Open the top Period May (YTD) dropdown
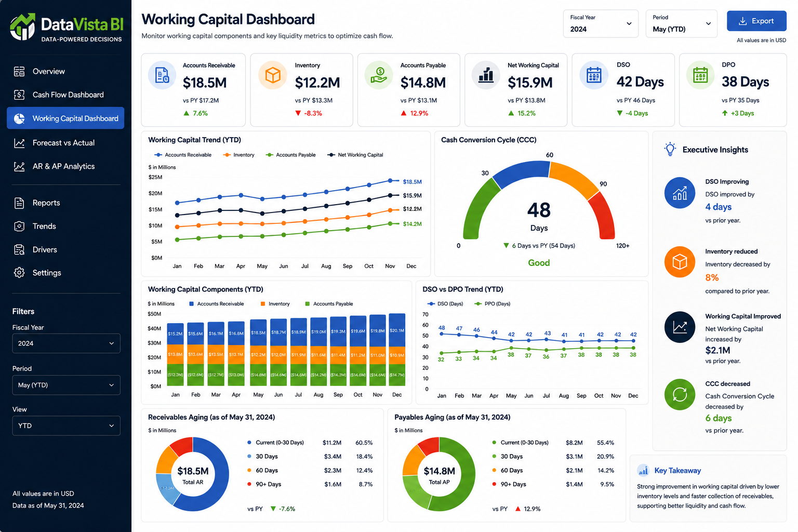 click(x=682, y=24)
